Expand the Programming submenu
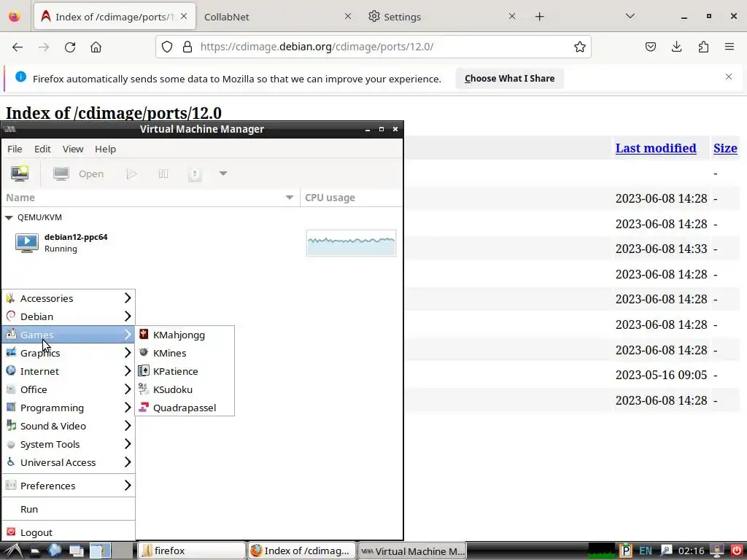Image resolution: width=747 pixels, height=560 pixels. coord(69,408)
